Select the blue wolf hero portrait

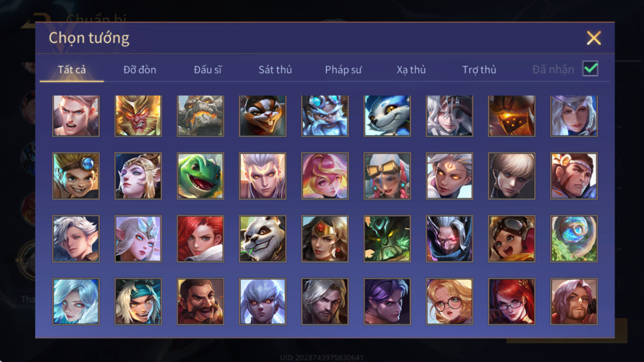(387, 116)
